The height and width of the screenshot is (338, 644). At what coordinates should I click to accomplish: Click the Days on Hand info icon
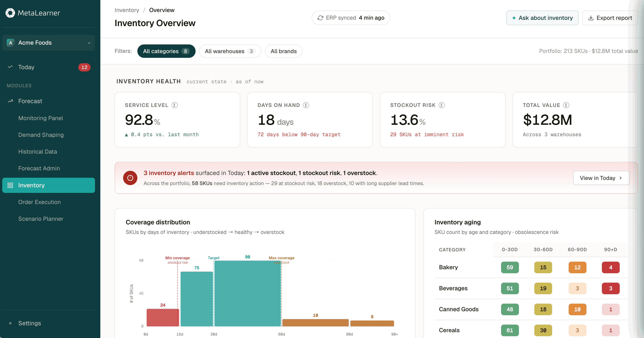point(306,105)
